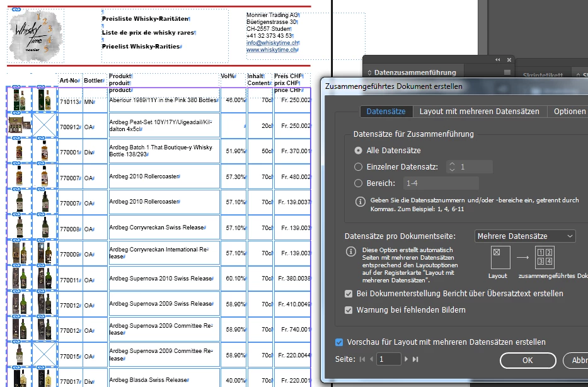The width and height of the screenshot is (588, 387).
Task: Click 'Vol%' column header
Action: [x=228, y=76]
